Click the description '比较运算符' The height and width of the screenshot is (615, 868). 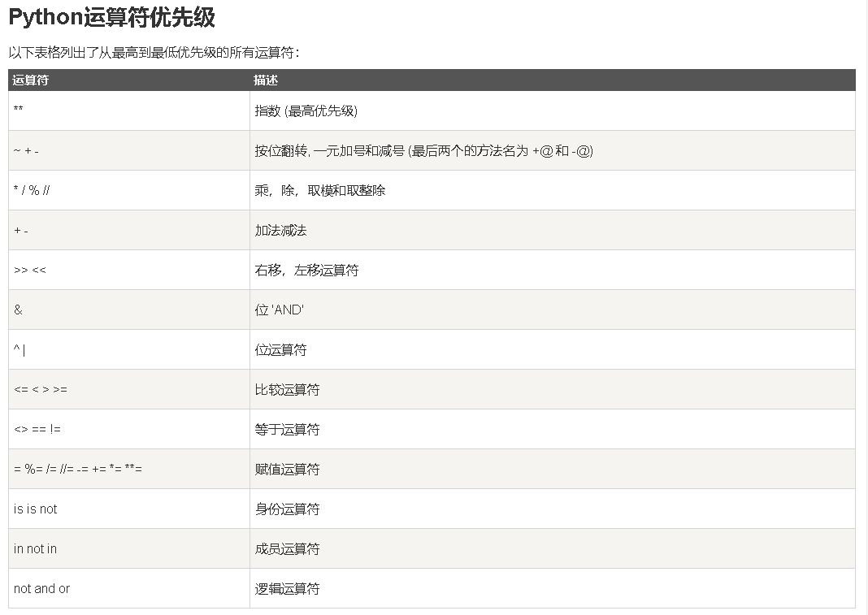coord(288,390)
